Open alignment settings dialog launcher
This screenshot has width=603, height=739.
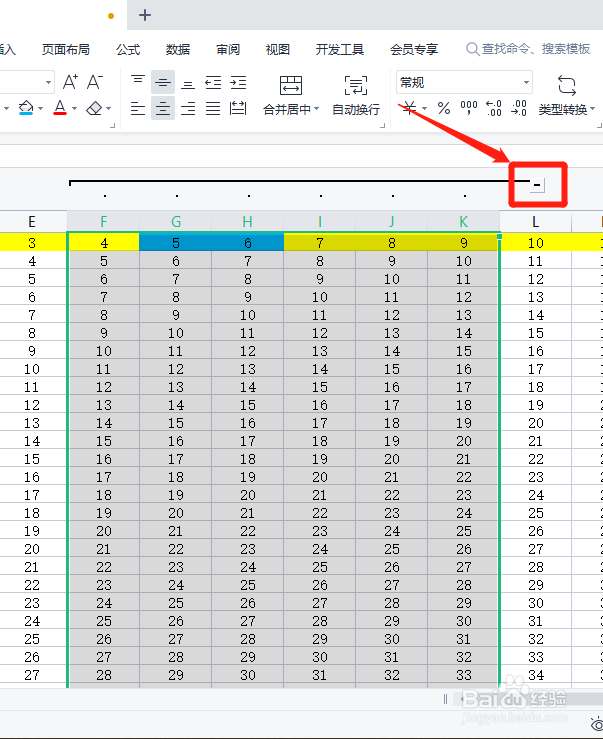[x=382, y=125]
